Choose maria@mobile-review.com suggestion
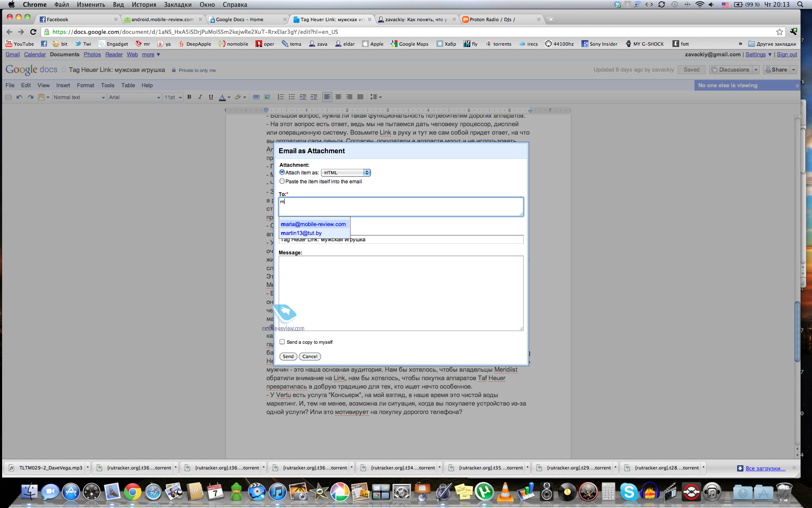The height and width of the screenshot is (508, 812). [x=314, y=224]
